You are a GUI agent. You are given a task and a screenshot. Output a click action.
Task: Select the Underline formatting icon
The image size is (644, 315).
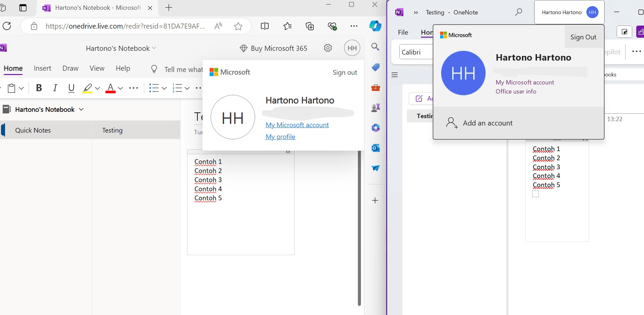pos(71,88)
